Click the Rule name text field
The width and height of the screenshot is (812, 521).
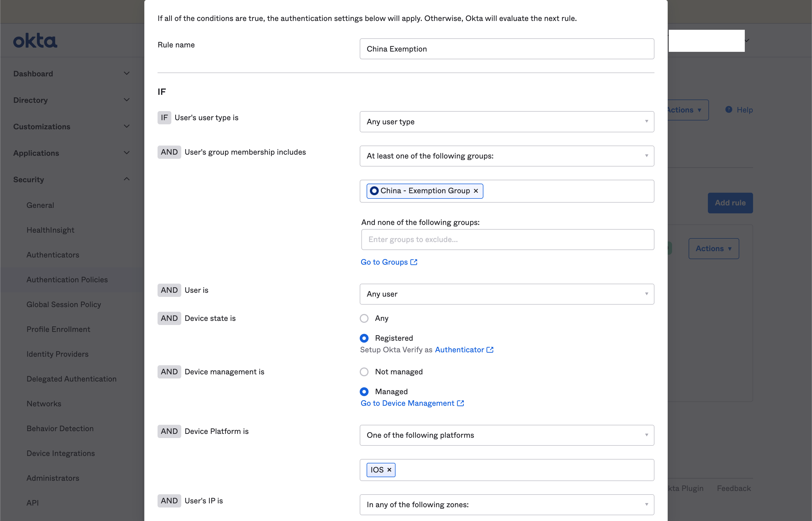(507, 49)
